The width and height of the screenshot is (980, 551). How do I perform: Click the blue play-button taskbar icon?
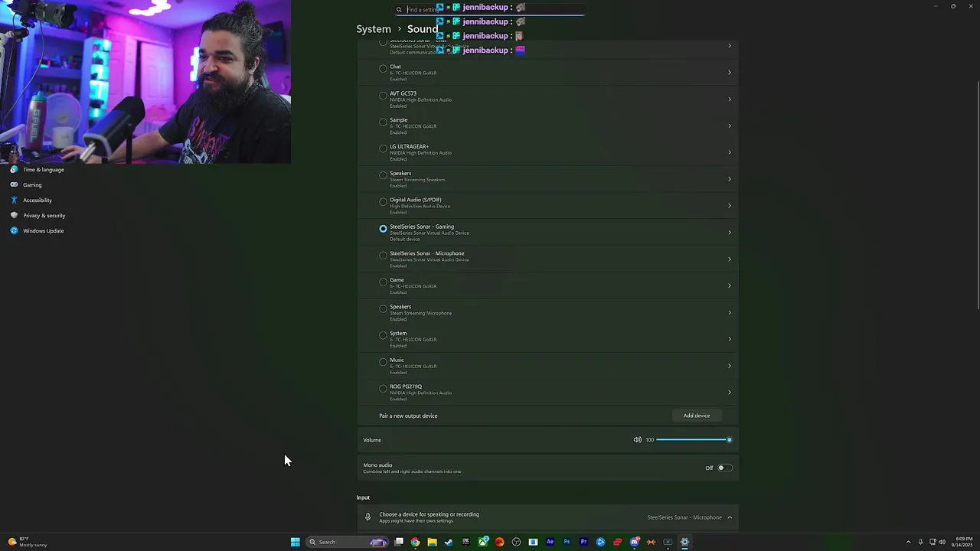[x=600, y=542]
